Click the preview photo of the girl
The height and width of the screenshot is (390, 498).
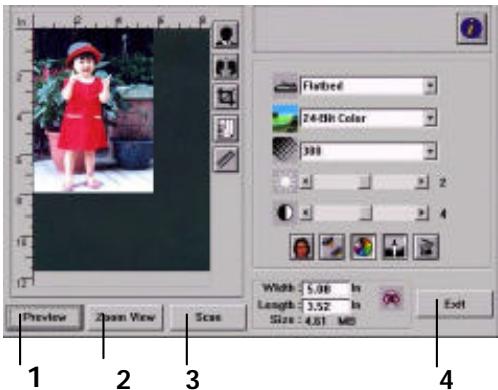[94, 111]
